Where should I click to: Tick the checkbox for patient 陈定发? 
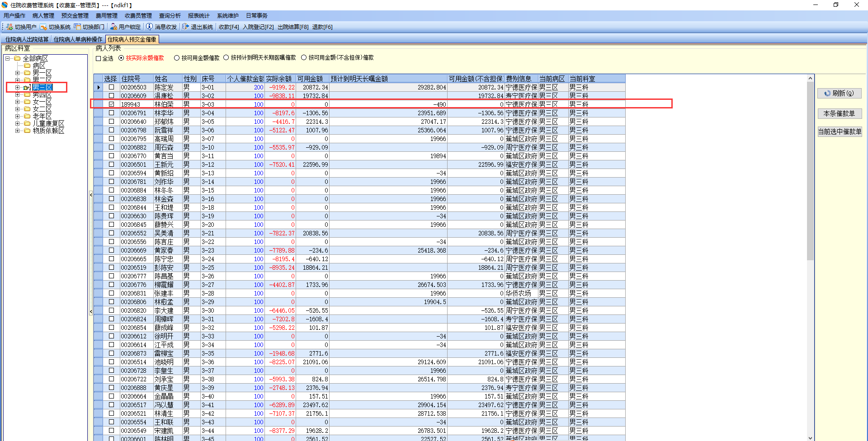point(111,87)
